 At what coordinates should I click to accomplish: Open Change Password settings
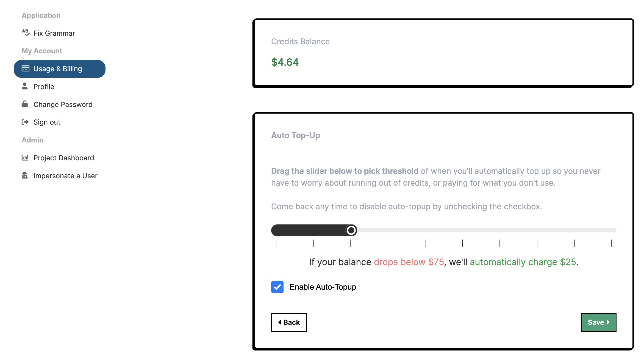coord(63,105)
